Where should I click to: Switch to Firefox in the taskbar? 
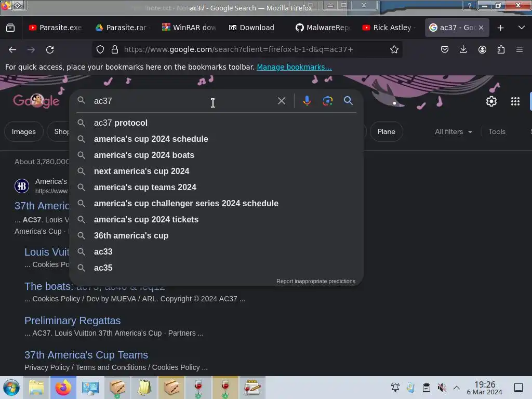(x=63, y=388)
